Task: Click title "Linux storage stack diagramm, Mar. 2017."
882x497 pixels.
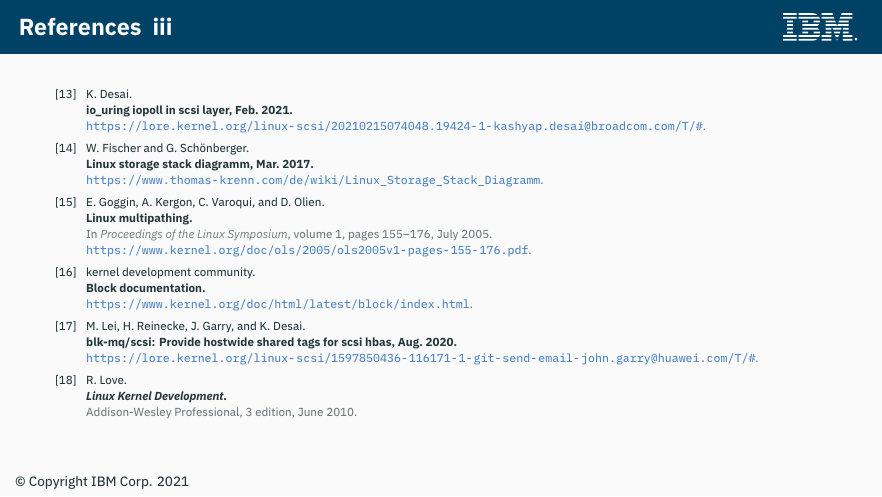Action: (200, 164)
